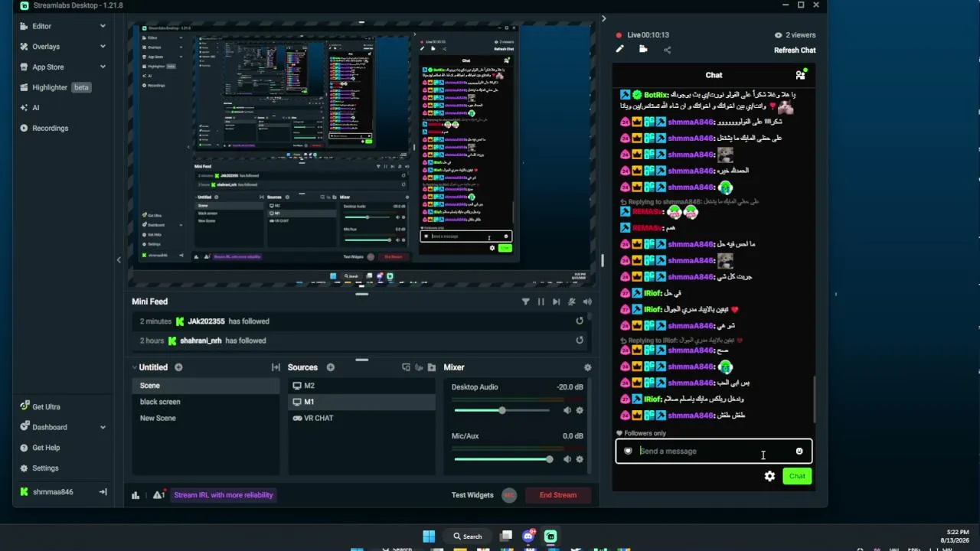980x551 pixels.
Task: Open the emoji picker in chat input
Action: [x=799, y=452]
